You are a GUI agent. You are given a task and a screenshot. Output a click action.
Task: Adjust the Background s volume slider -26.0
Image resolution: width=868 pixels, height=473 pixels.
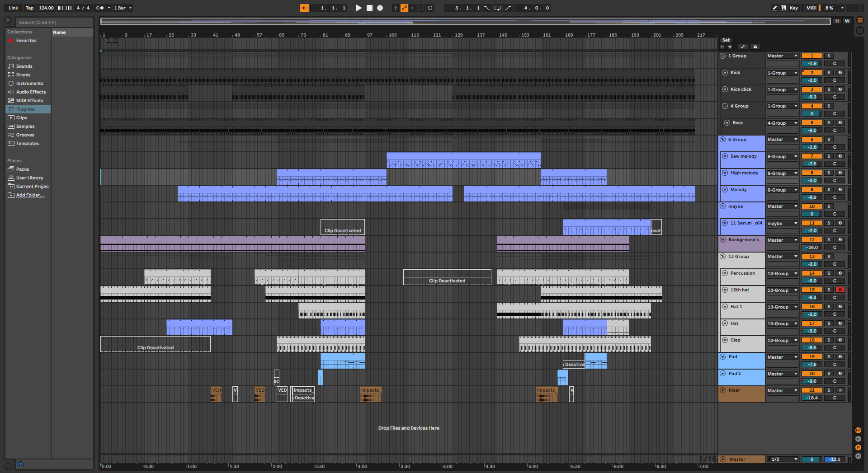811,248
